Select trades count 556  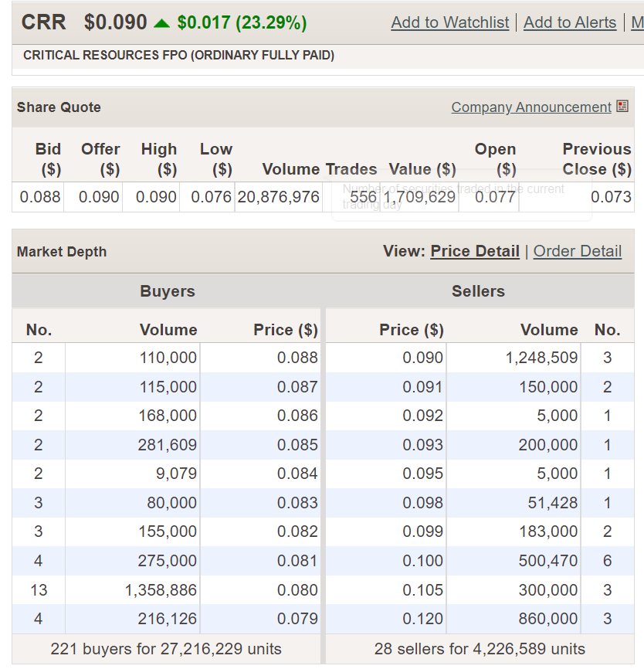pos(364,197)
